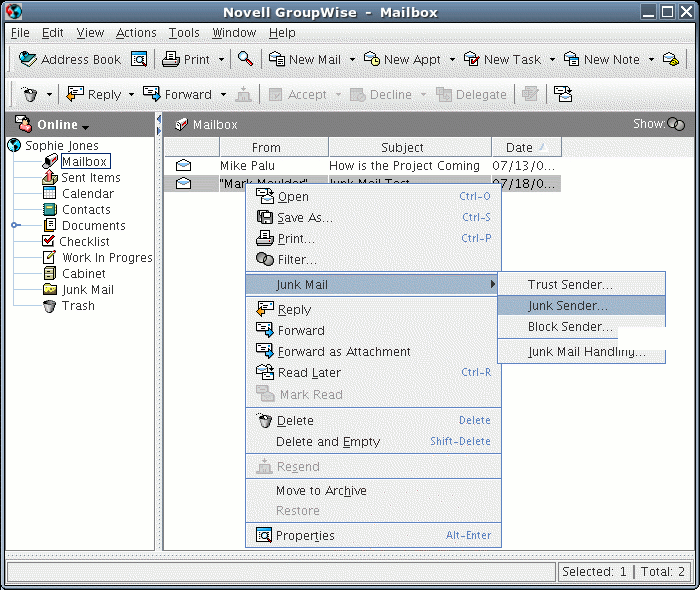Viewport: 700px width, 590px height.
Task: Click the Forward toolbar button
Action: [178, 95]
